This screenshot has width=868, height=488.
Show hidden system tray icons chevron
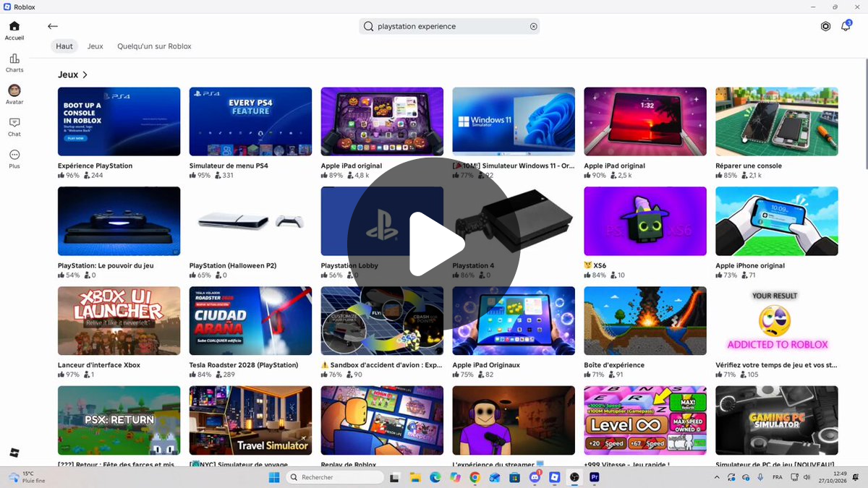(x=717, y=477)
